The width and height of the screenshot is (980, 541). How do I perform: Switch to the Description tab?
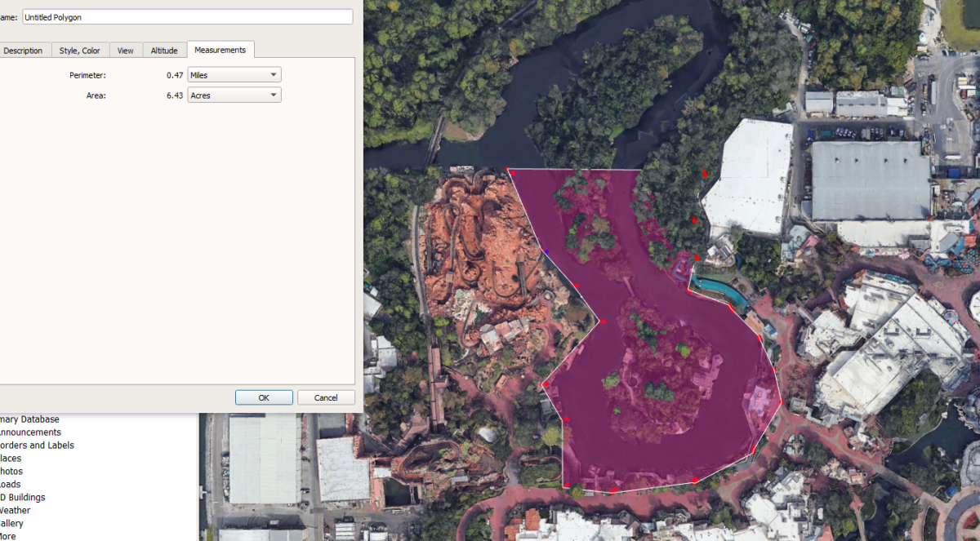24,50
